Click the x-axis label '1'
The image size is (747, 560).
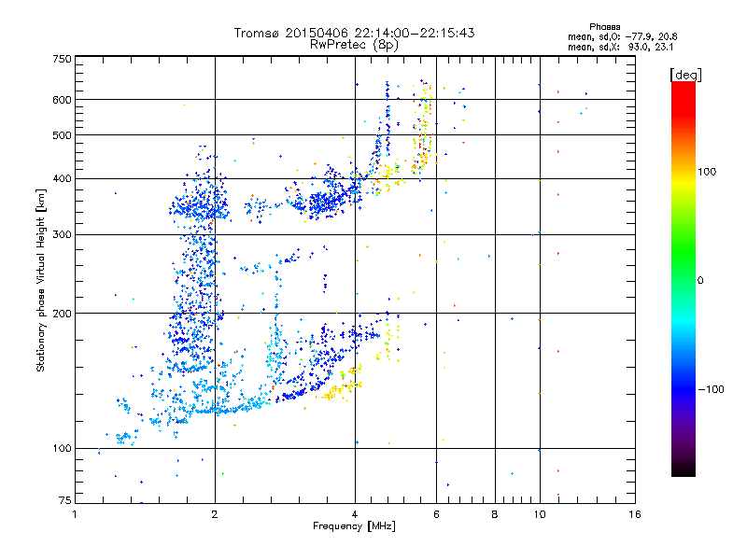pyautogui.click(x=75, y=514)
